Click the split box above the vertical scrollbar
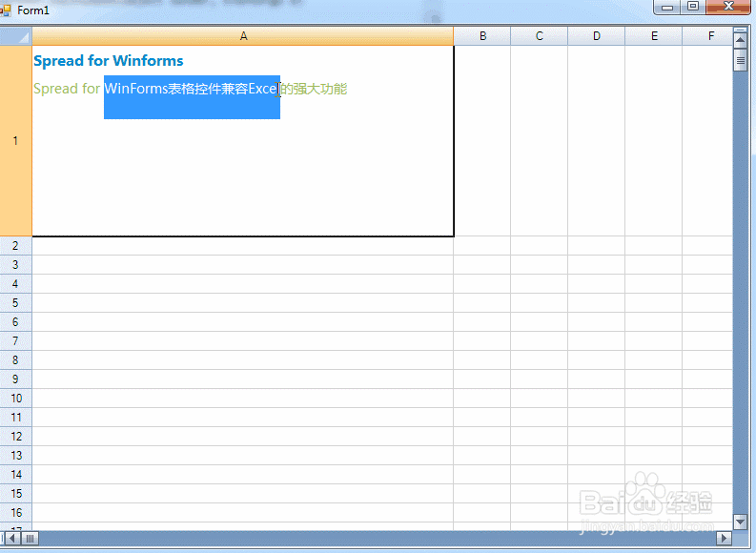Screen dimensions: 756x553 [740, 31]
